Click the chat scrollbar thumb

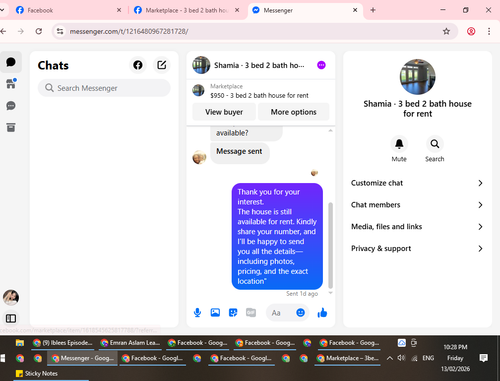(x=330, y=245)
